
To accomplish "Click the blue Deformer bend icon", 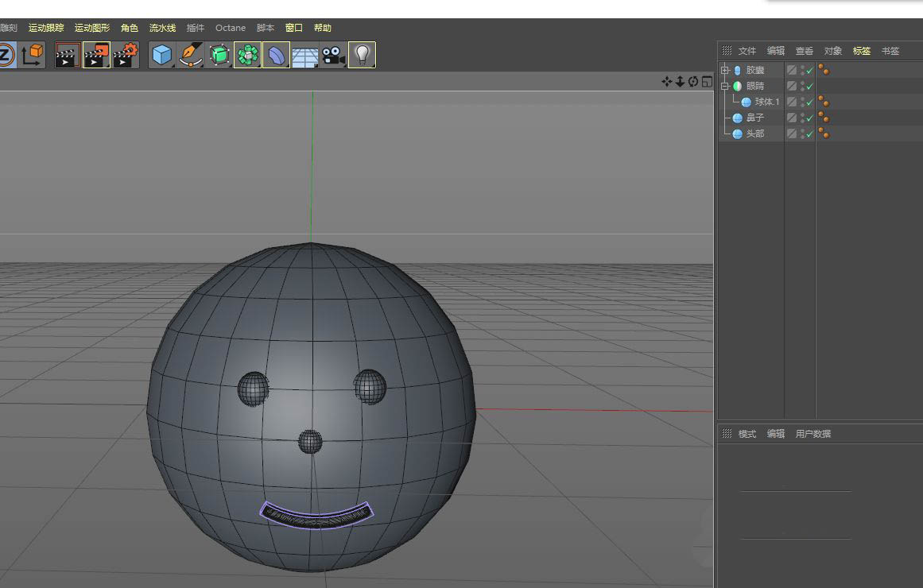I will coord(276,55).
